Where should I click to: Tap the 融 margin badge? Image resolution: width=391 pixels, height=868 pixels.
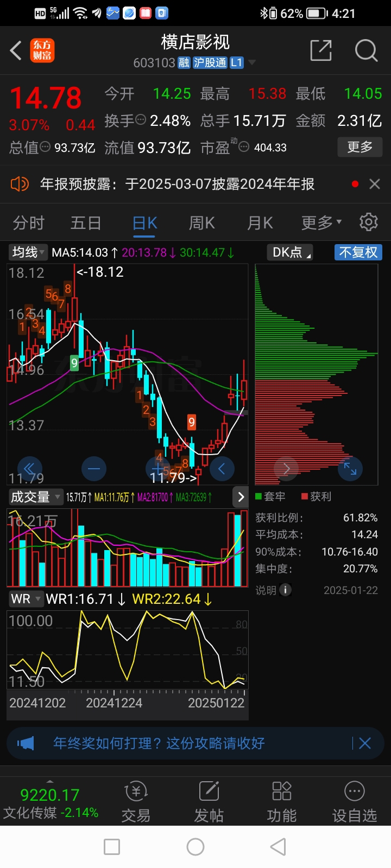[x=184, y=63]
